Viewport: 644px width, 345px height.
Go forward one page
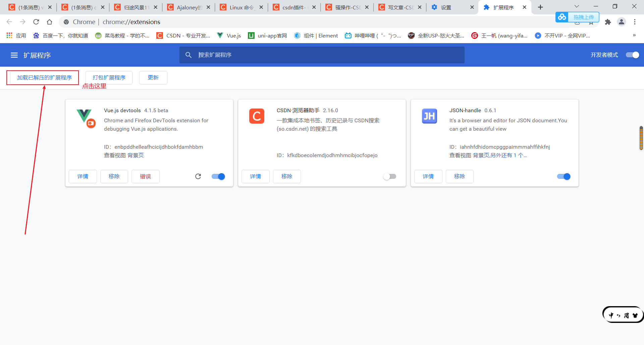coord(23,22)
